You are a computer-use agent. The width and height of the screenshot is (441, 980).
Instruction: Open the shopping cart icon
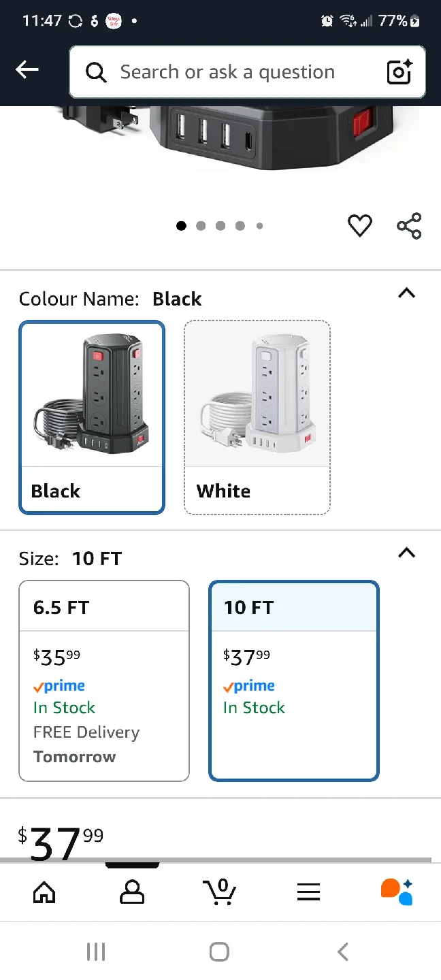[x=220, y=892]
